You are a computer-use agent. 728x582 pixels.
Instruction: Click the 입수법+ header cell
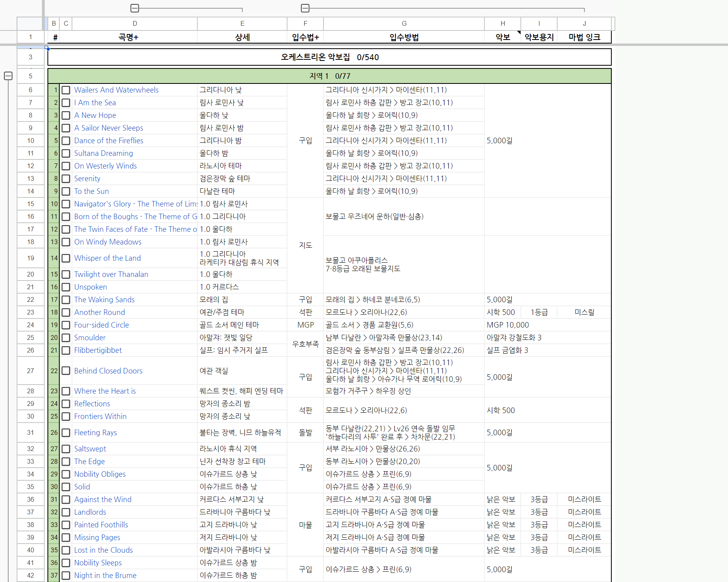pos(305,37)
